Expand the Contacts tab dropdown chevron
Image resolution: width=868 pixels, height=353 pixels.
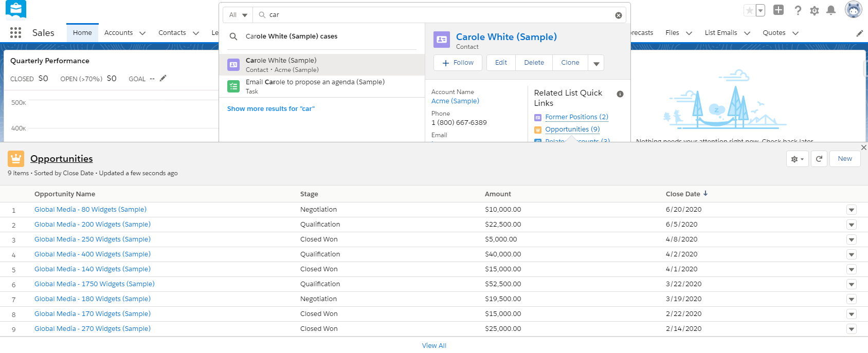196,33
